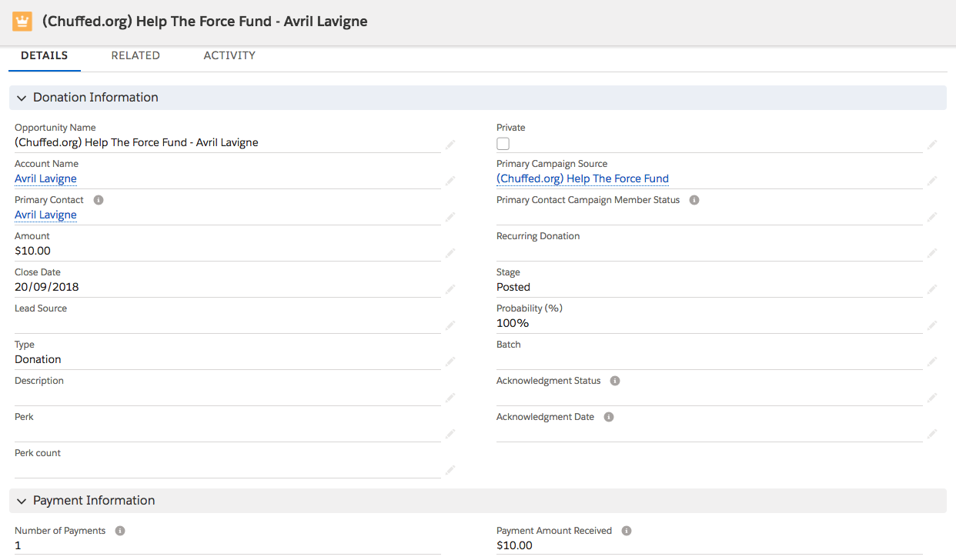956x560 pixels.
Task: Click the info icon next to Payment Amount Received
Action: click(627, 531)
